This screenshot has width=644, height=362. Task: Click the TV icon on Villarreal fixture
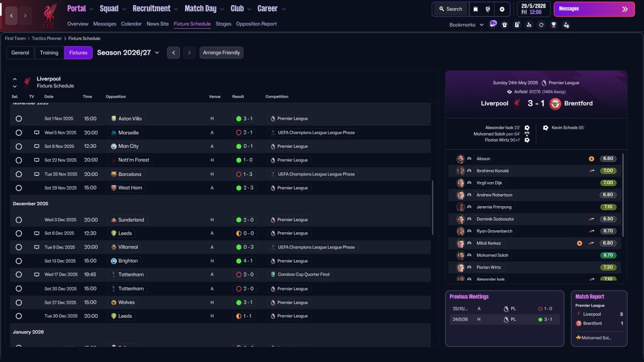(x=36, y=247)
